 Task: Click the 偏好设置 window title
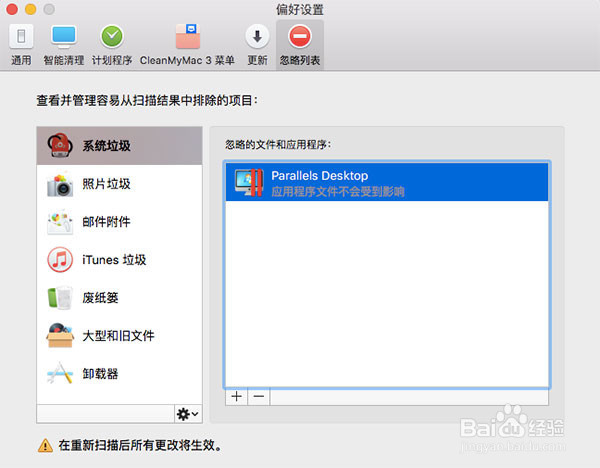click(300, 9)
